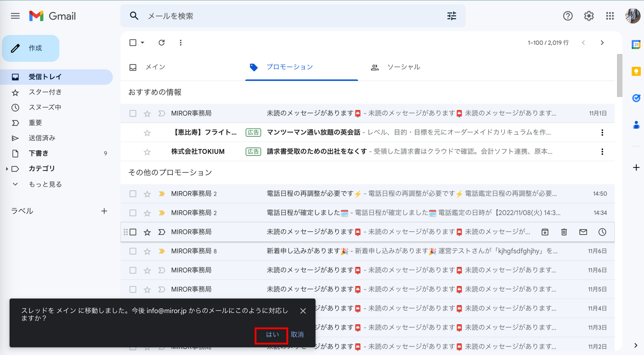644x355 pixels.
Task: Click the search magnifier icon
Action: click(x=134, y=16)
